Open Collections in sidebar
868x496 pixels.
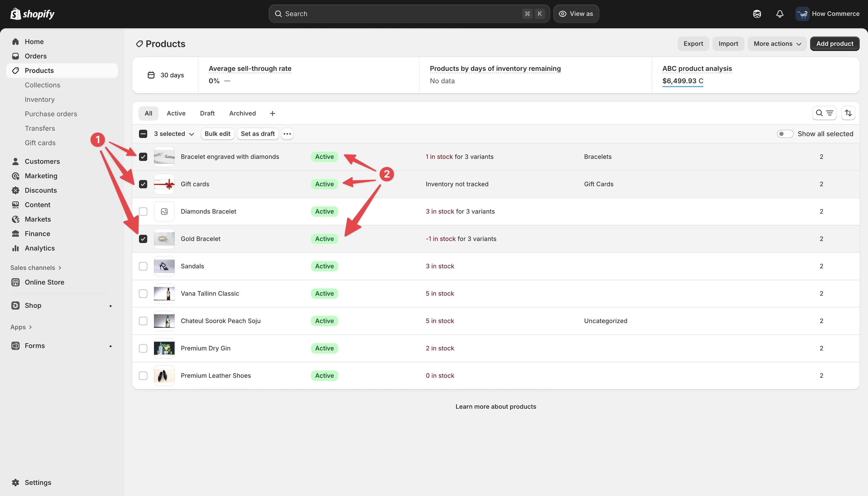pyautogui.click(x=42, y=85)
